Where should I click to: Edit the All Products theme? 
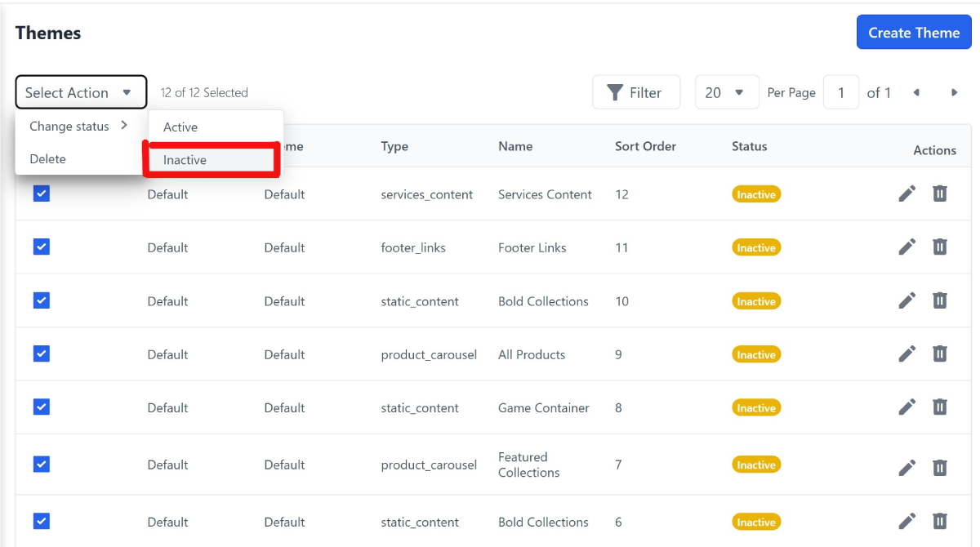click(906, 354)
